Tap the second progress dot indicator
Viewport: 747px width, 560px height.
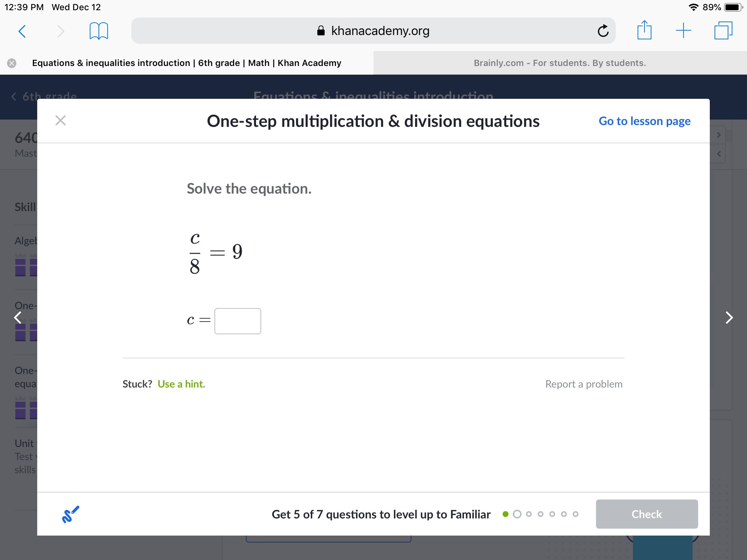coord(517,514)
